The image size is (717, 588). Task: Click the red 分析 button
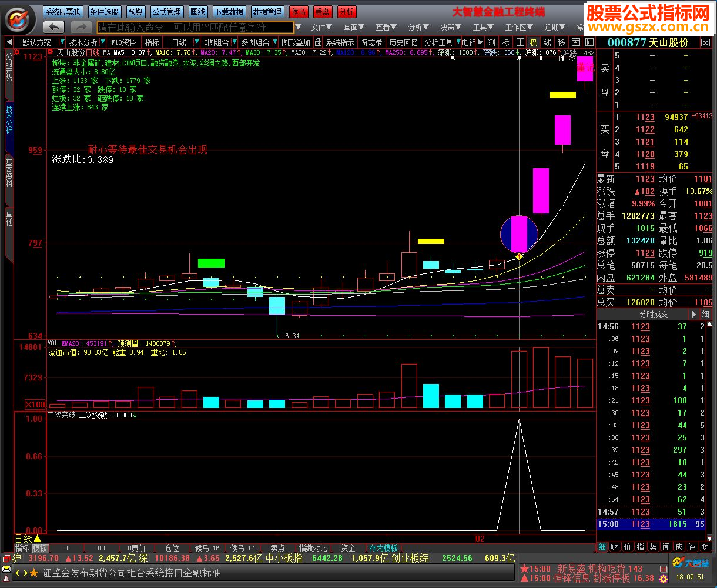347,12
